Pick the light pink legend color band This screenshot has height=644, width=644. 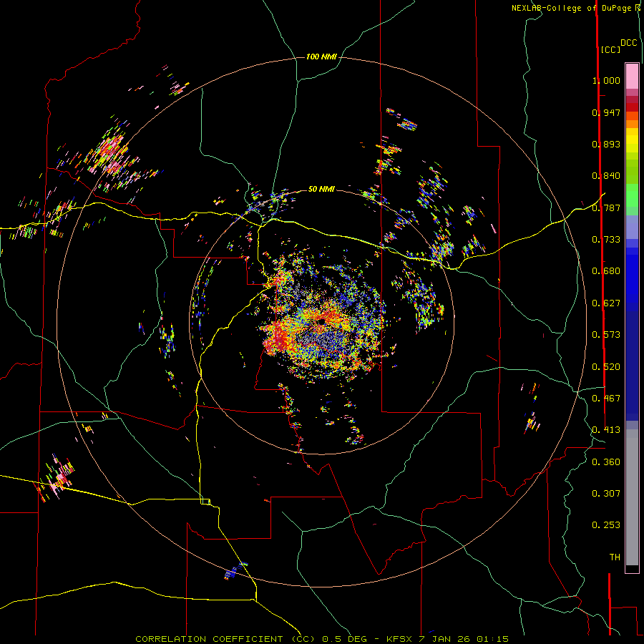click(632, 77)
